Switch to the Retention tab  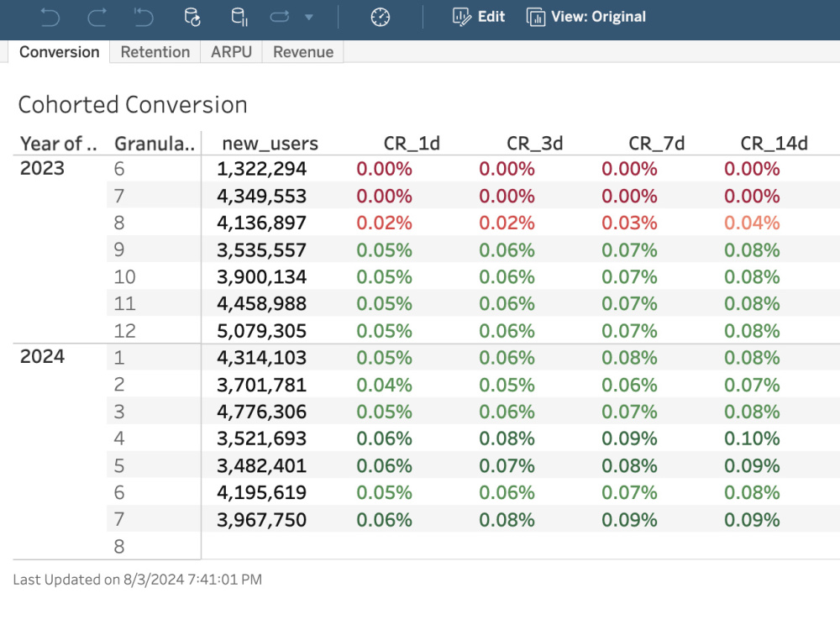(155, 52)
